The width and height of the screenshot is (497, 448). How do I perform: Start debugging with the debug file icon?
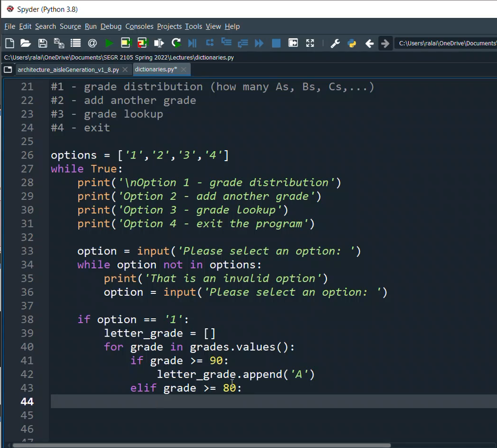pyautogui.click(x=193, y=43)
